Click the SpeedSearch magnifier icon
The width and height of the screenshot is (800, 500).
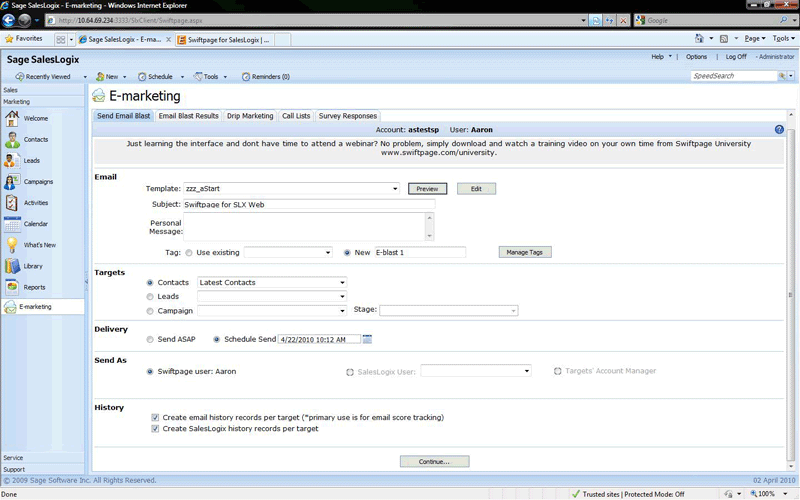click(782, 76)
